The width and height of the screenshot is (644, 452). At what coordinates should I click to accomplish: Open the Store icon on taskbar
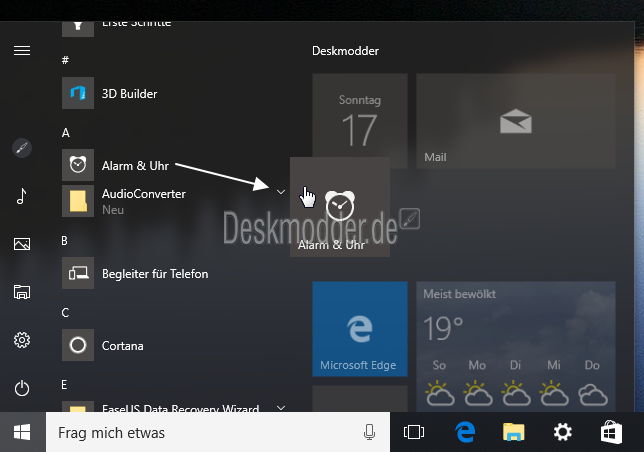click(x=611, y=432)
